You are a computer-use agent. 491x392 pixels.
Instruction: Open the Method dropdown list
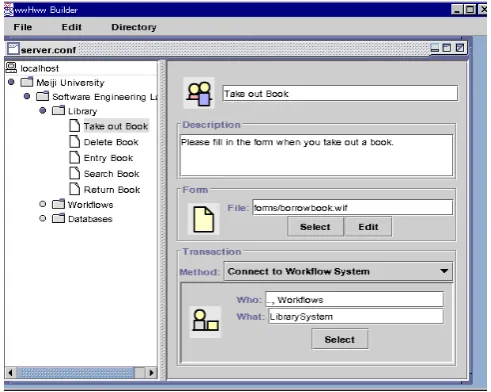point(338,271)
